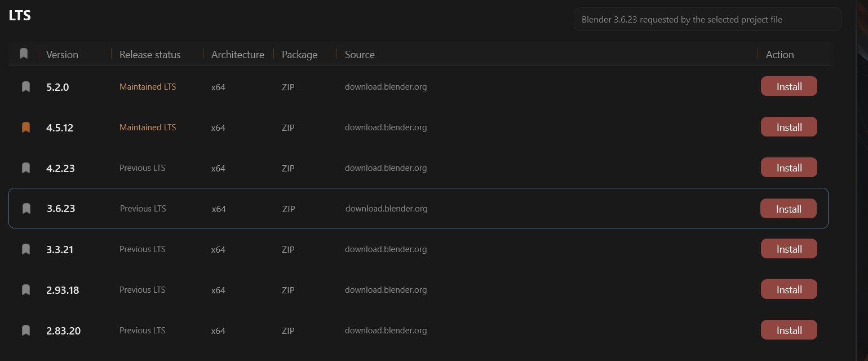Image resolution: width=868 pixels, height=361 pixels.
Task: Bookmark Blender version 3.6.23
Action: [x=26, y=209]
